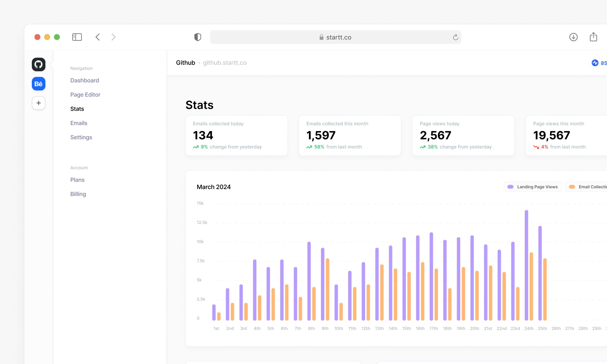
Task: Reload the page with refresh icon
Action: pos(456,37)
